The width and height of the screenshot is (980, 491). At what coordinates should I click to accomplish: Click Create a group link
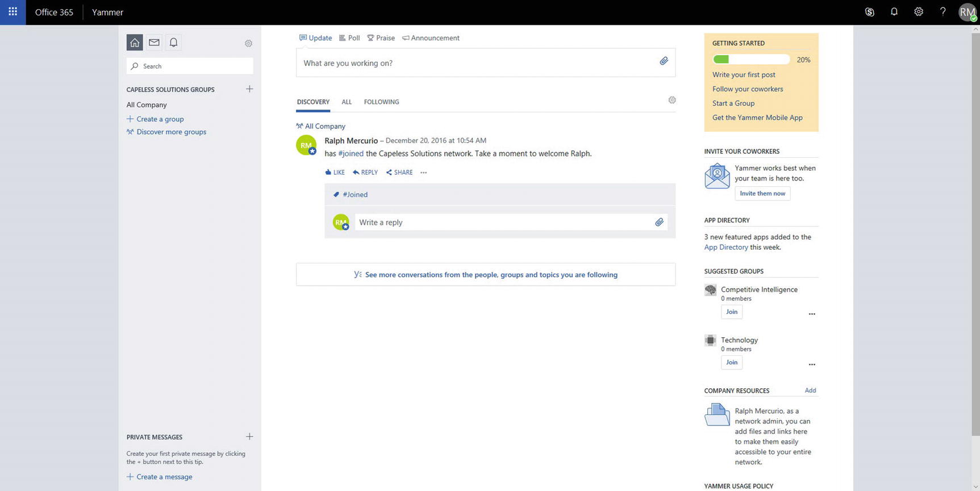pyautogui.click(x=155, y=119)
